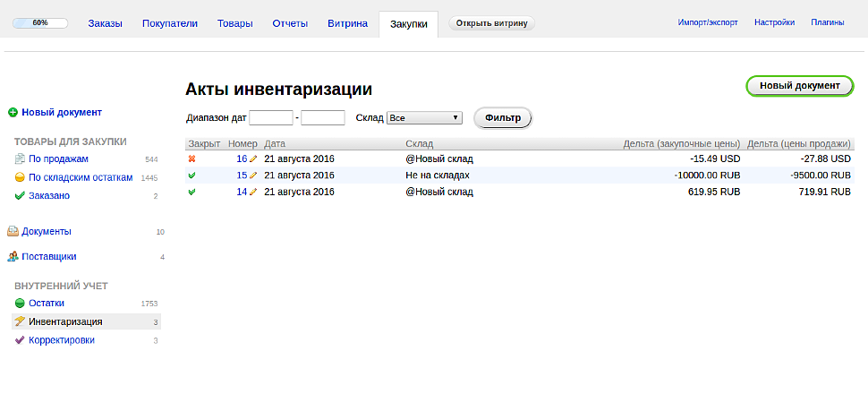Switch to the Заказы tab
This screenshot has height=394, width=868.
click(x=106, y=23)
